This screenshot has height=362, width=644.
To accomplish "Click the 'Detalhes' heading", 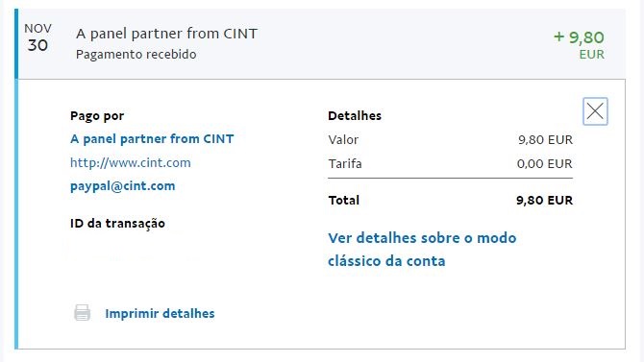I will tap(355, 116).
